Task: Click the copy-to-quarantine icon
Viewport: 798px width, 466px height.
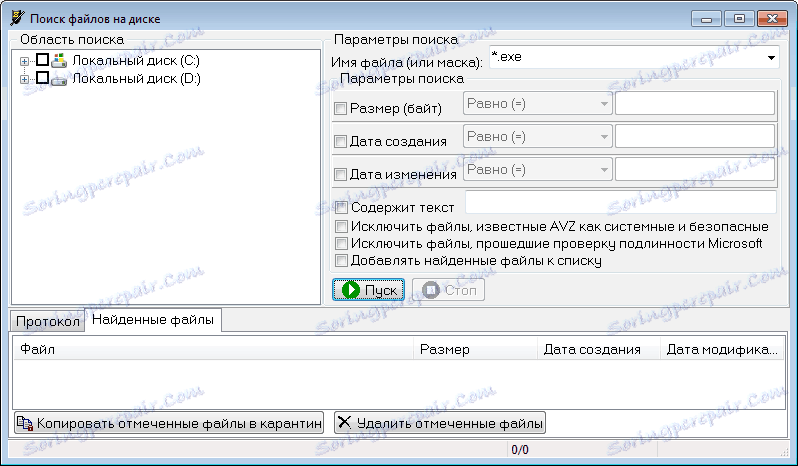Action: coord(25,423)
